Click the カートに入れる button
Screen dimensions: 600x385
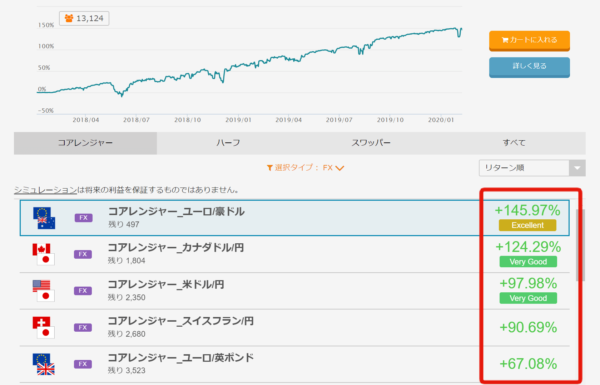[x=529, y=41]
